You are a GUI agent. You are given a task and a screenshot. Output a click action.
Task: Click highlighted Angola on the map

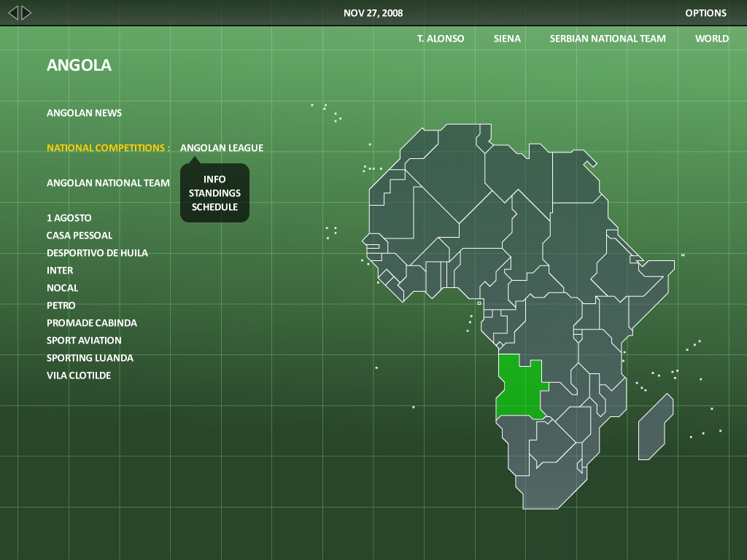pyautogui.click(x=520, y=386)
